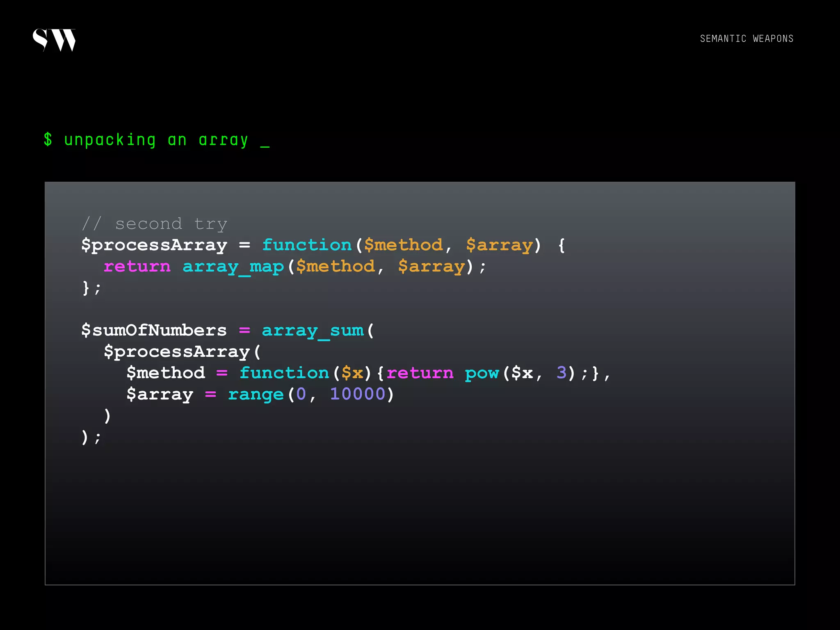Click orange '$x' parameter in function($x)

click(352, 373)
